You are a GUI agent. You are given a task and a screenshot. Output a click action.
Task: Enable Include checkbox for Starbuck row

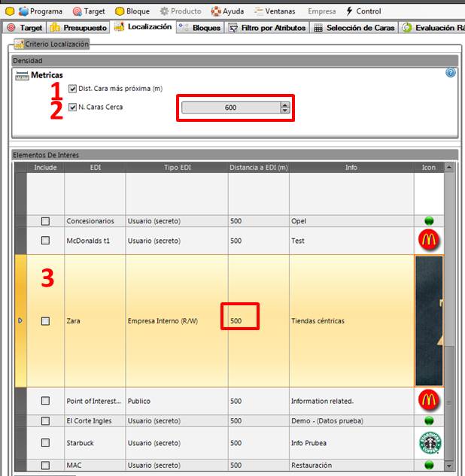(x=45, y=443)
